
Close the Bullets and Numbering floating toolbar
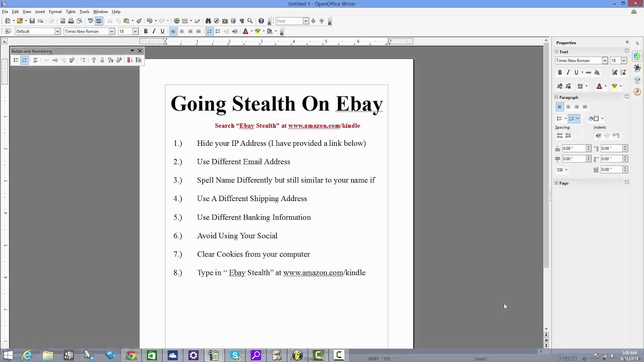coord(140,51)
